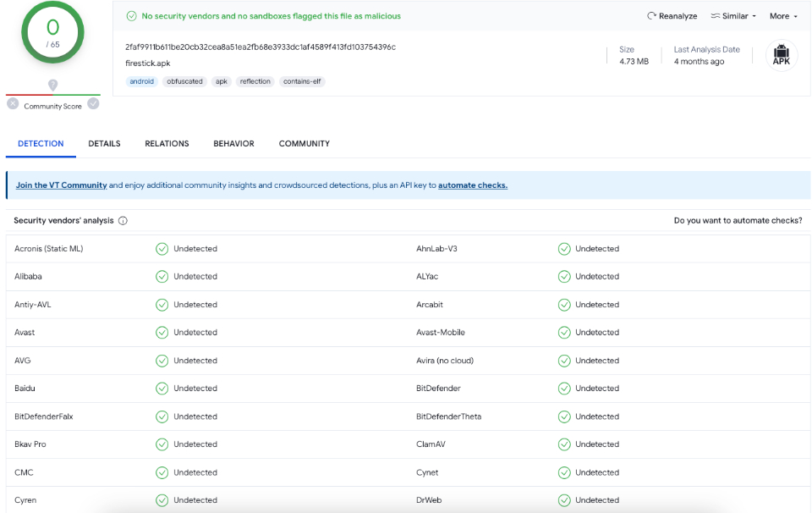Click the Arcabit undetected check icon
The height and width of the screenshot is (513, 812).
tap(564, 305)
